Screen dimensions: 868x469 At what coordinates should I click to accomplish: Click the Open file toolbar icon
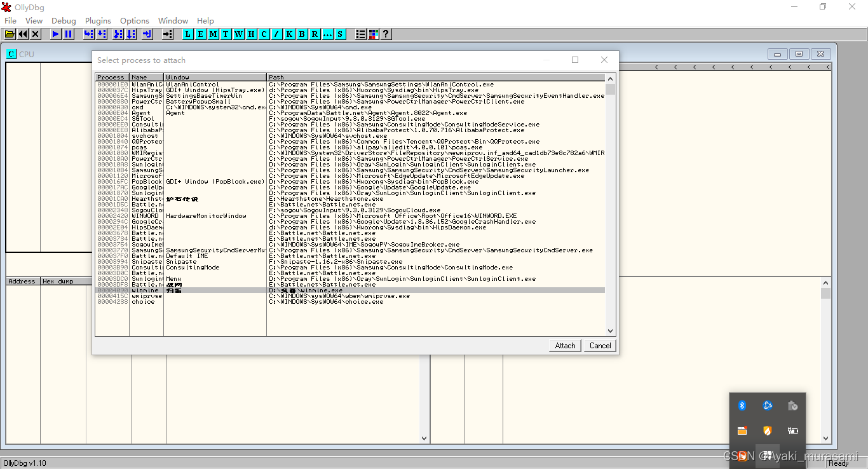10,34
